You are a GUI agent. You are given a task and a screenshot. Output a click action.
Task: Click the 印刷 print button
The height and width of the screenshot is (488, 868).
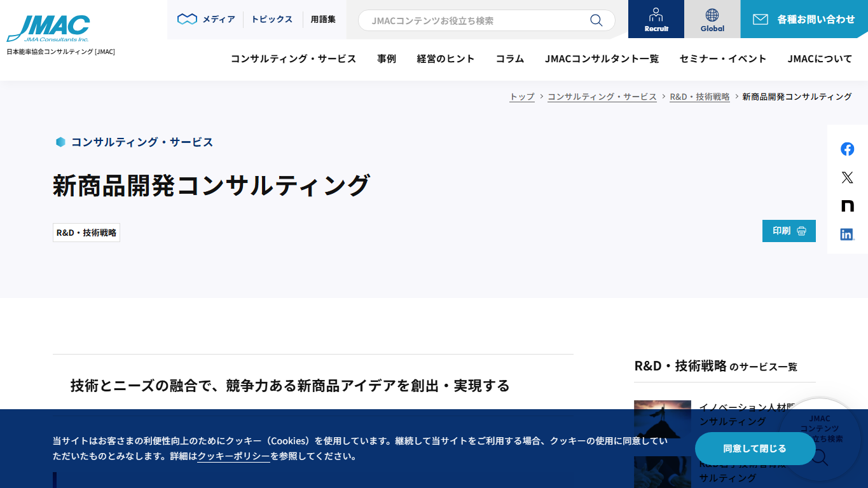789,231
